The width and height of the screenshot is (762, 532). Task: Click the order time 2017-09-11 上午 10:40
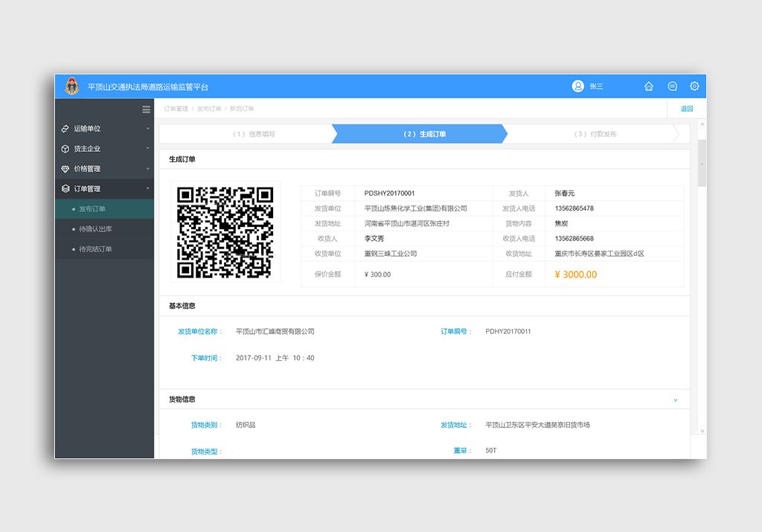point(275,358)
